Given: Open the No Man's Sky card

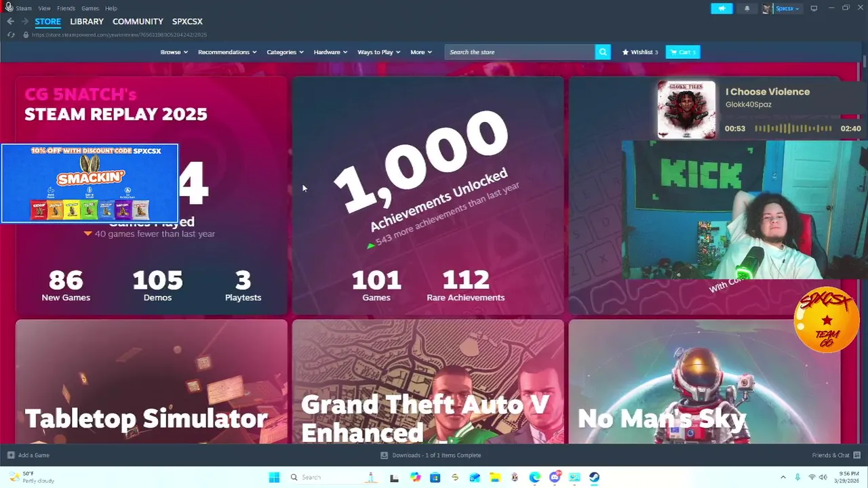Looking at the screenshot, I should [x=705, y=382].
